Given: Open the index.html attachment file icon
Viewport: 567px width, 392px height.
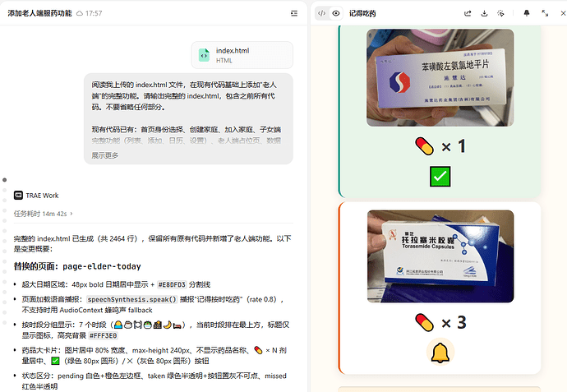Looking at the screenshot, I should point(205,55).
